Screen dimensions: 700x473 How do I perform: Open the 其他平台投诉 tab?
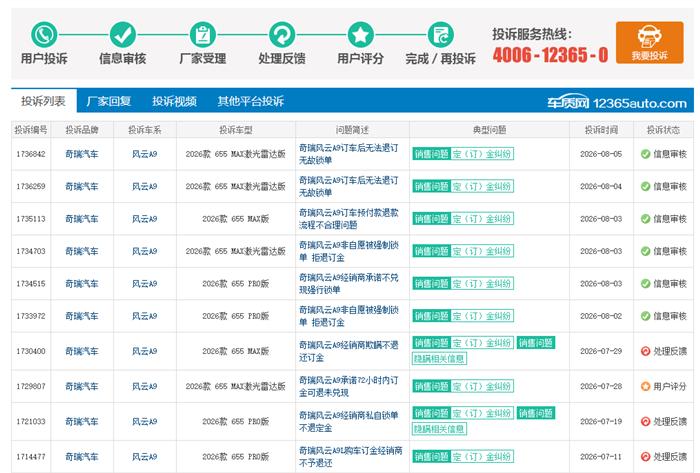tap(250, 101)
